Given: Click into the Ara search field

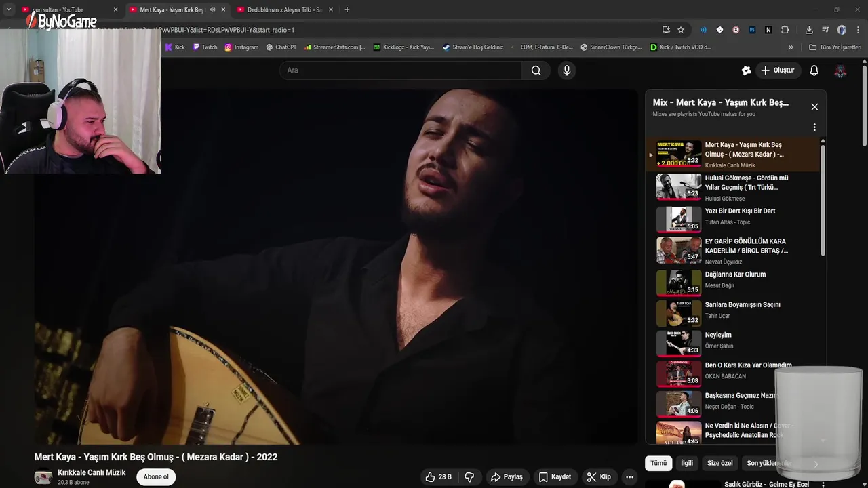Looking at the screenshot, I should click(401, 70).
